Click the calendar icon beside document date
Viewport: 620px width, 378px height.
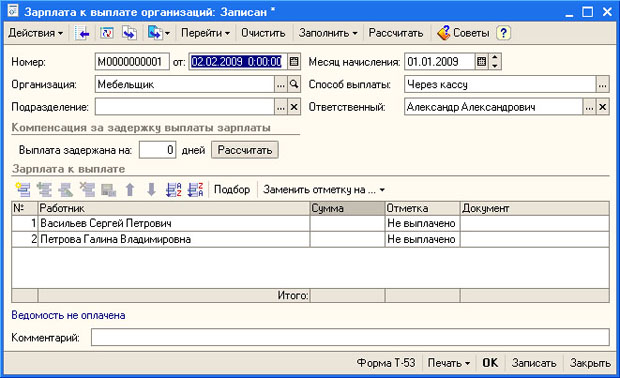pos(294,62)
